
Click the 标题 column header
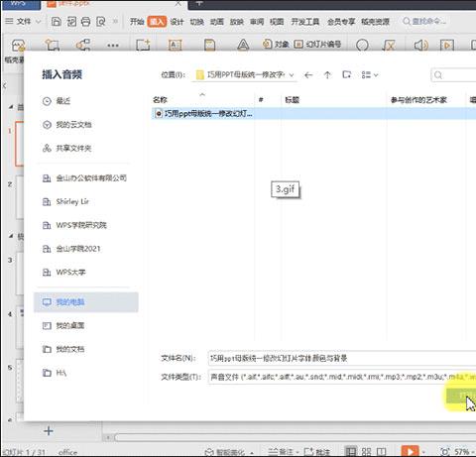point(293,100)
